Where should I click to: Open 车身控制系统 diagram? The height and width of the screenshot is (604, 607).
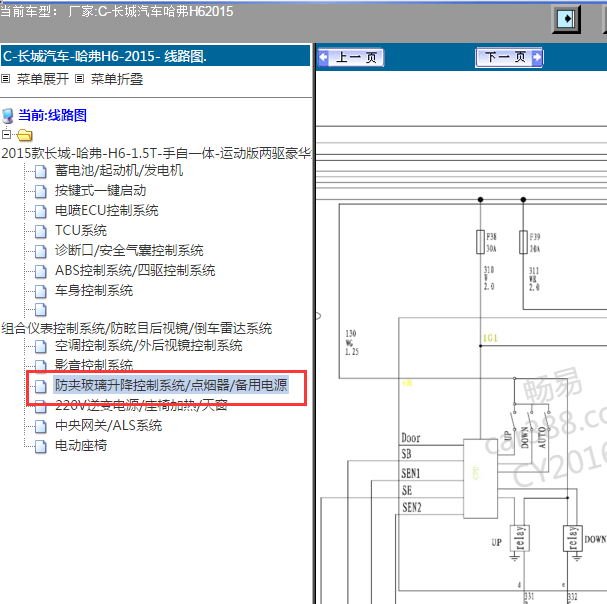(94, 290)
